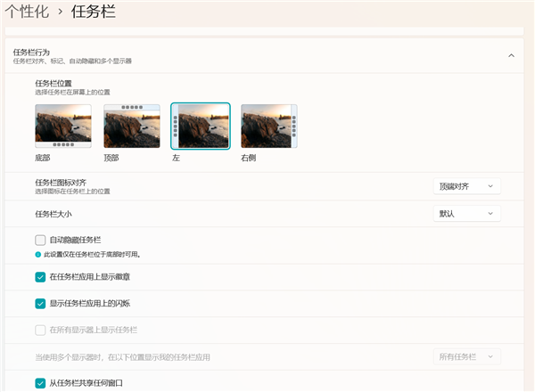Click the 任务栏图标对齐 label

click(61, 183)
